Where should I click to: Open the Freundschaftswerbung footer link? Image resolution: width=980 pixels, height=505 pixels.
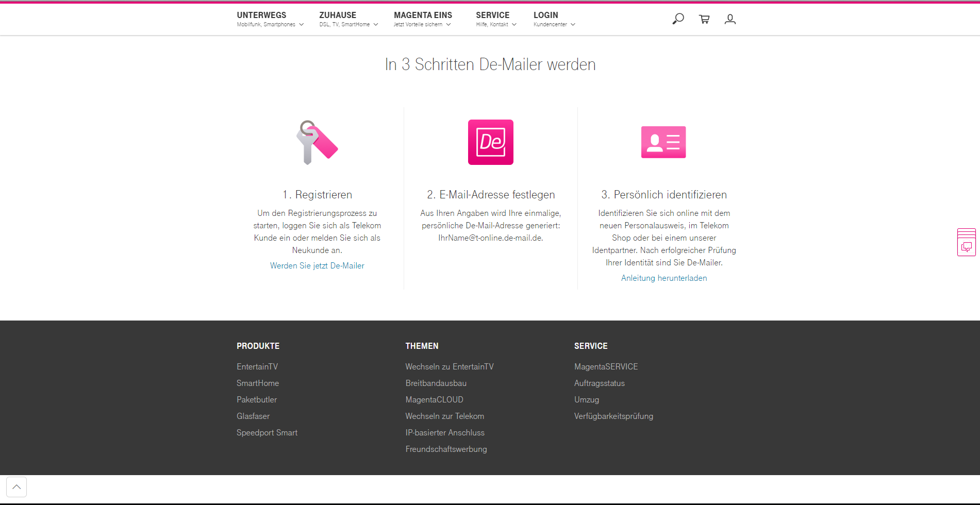(x=446, y=449)
